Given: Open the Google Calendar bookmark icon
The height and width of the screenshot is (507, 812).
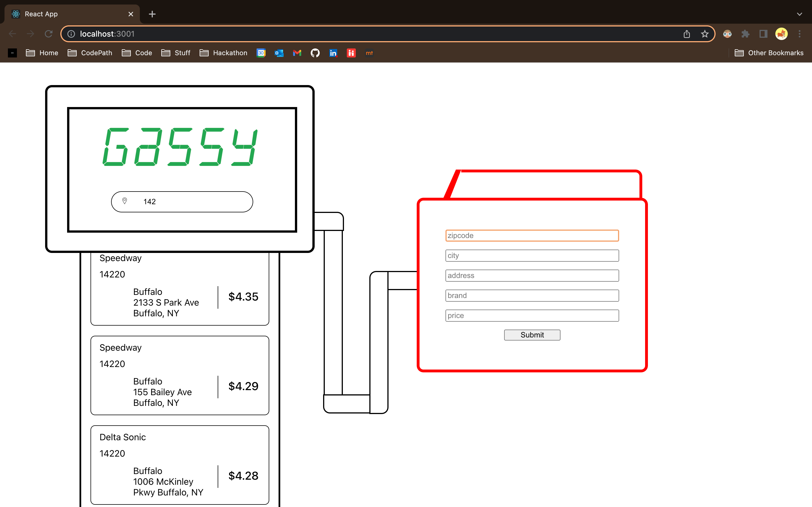Looking at the screenshot, I should coord(261,53).
